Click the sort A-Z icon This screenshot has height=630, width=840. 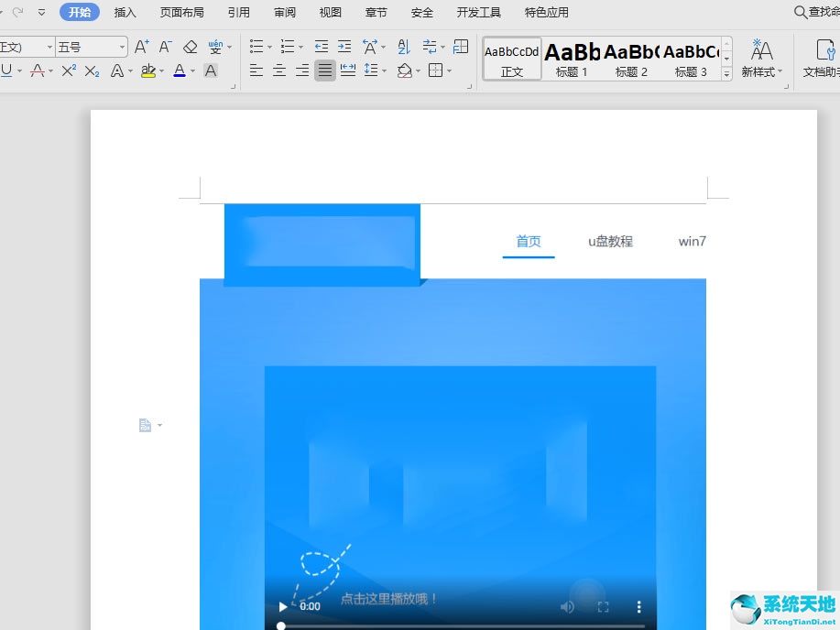point(404,47)
